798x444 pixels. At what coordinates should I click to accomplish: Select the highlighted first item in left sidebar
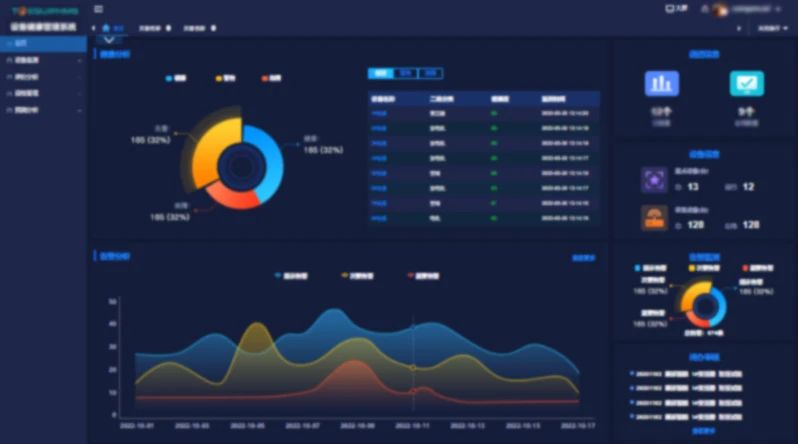click(x=43, y=44)
